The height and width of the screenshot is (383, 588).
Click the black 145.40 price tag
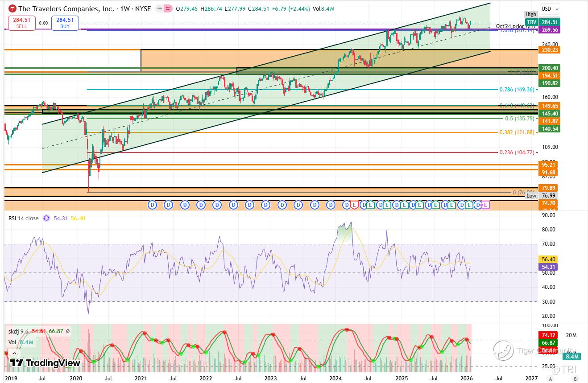(x=549, y=113)
